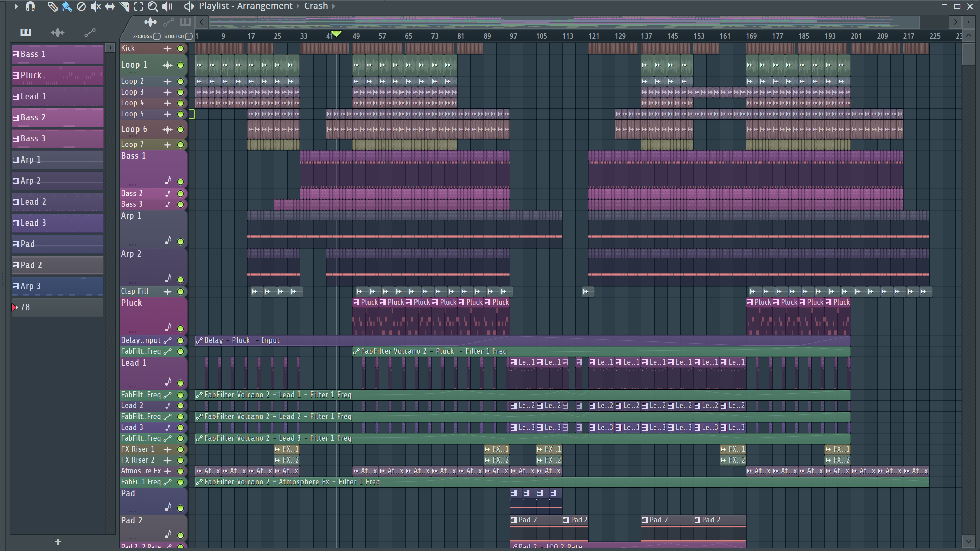Select the Mute tool speaker icon
The width and height of the screenshot is (980, 551).
pyautogui.click(x=95, y=6)
